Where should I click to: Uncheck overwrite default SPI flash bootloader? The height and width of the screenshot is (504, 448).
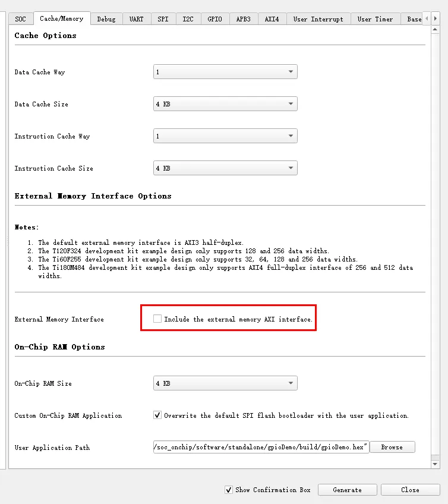click(157, 415)
